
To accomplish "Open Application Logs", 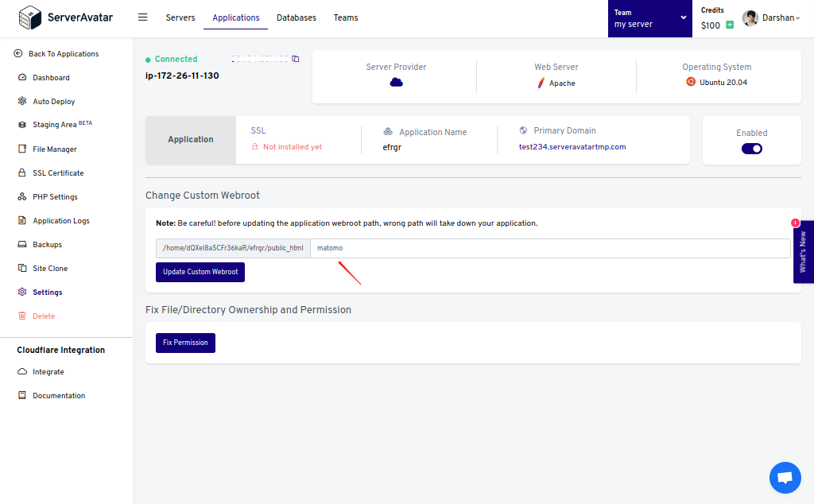I will point(60,221).
